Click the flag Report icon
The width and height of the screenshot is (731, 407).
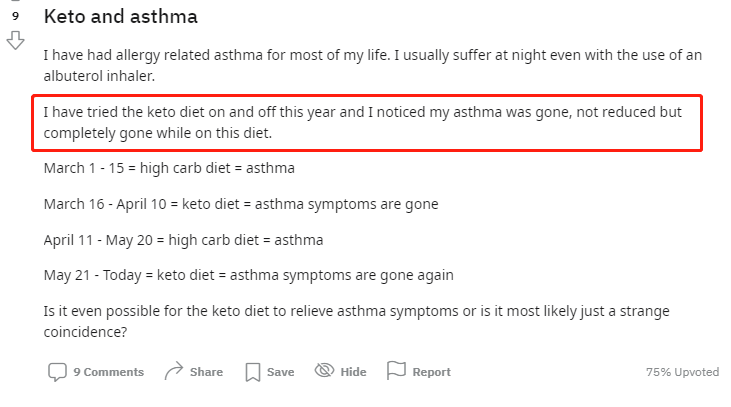point(396,371)
